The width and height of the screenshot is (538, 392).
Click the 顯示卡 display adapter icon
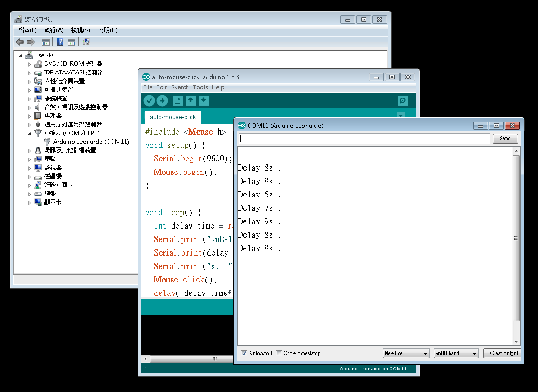click(x=38, y=202)
